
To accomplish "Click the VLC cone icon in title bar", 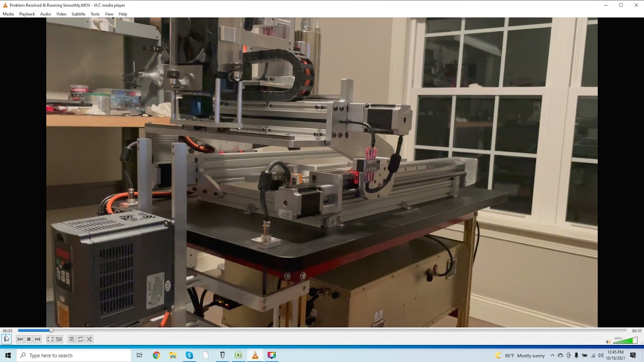I will (x=5, y=5).
